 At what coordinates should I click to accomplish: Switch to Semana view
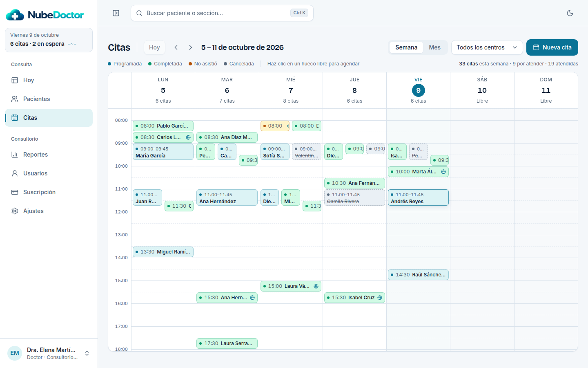pos(406,47)
